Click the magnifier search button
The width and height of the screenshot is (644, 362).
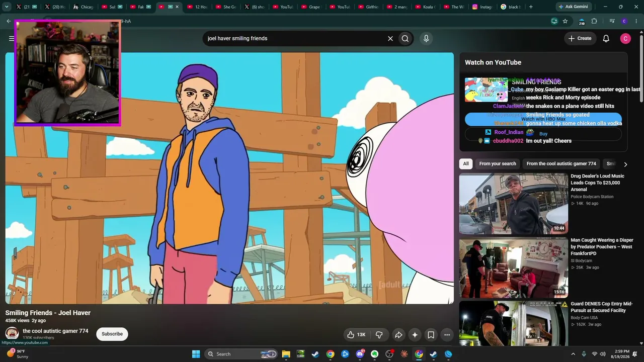[x=405, y=39]
